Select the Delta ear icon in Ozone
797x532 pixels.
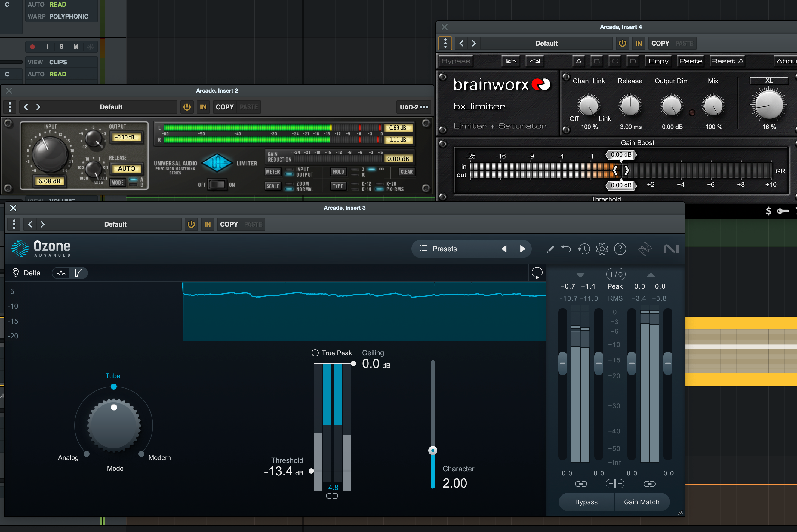point(15,272)
